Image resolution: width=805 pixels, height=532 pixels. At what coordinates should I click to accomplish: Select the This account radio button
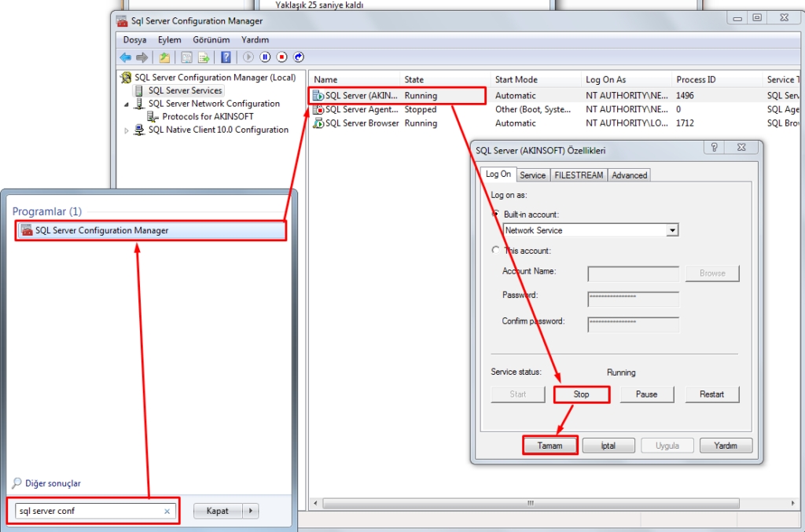[x=495, y=251]
